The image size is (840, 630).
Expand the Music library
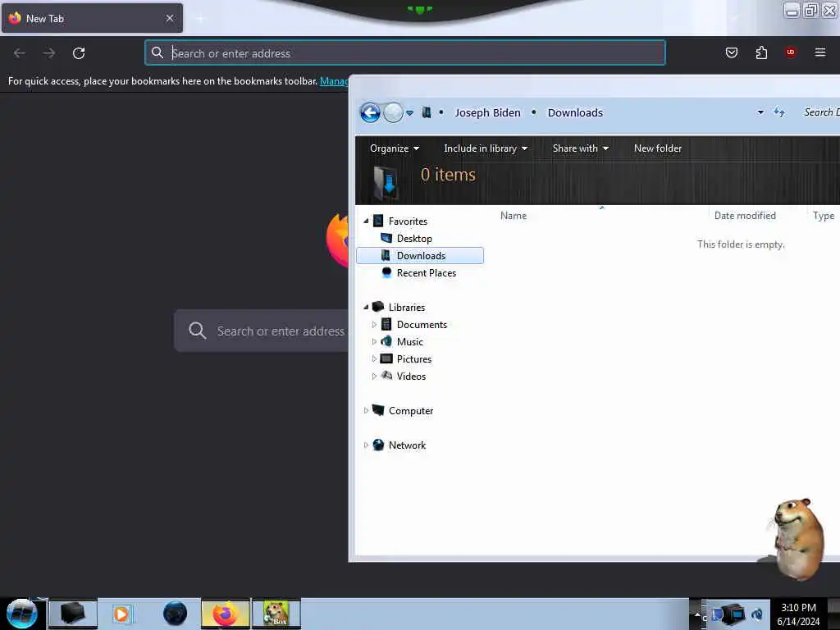click(374, 341)
